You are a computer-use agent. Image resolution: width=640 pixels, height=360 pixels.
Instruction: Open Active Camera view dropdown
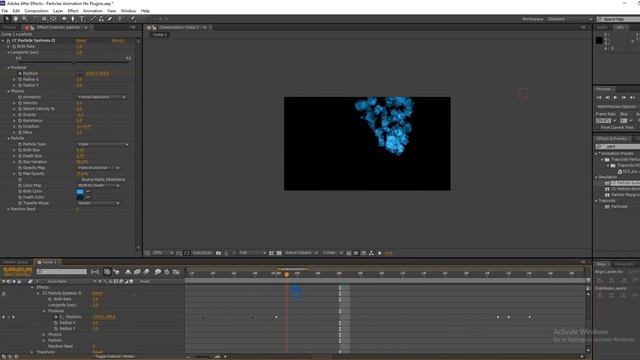tap(301, 253)
